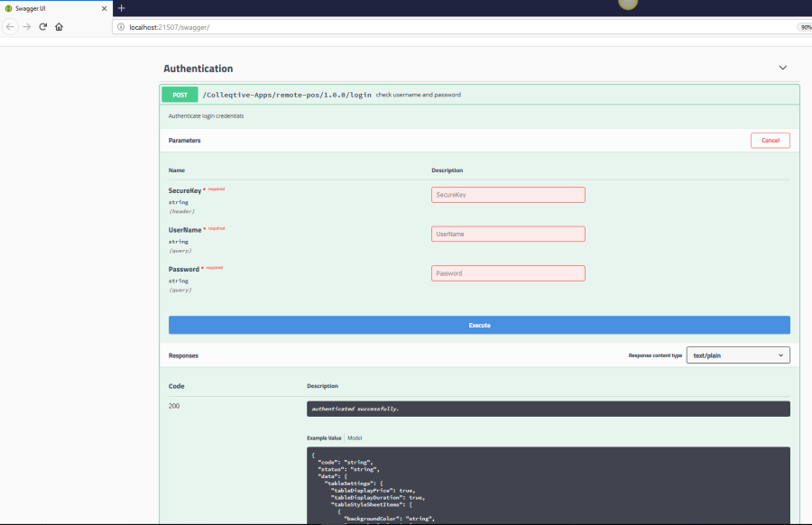Switch to the Model tab
Viewport: 812px width, 525px height.
pos(355,437)
